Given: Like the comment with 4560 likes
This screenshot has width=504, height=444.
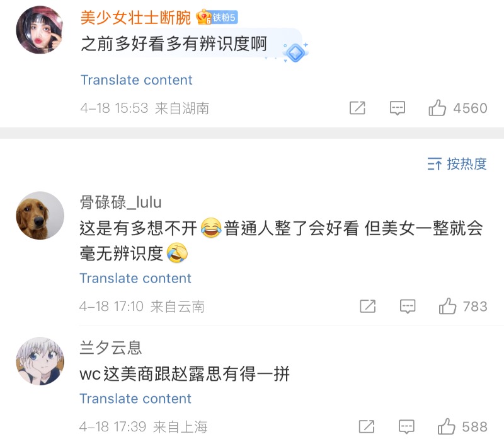Looking at the screenshot, I should 437,108.
